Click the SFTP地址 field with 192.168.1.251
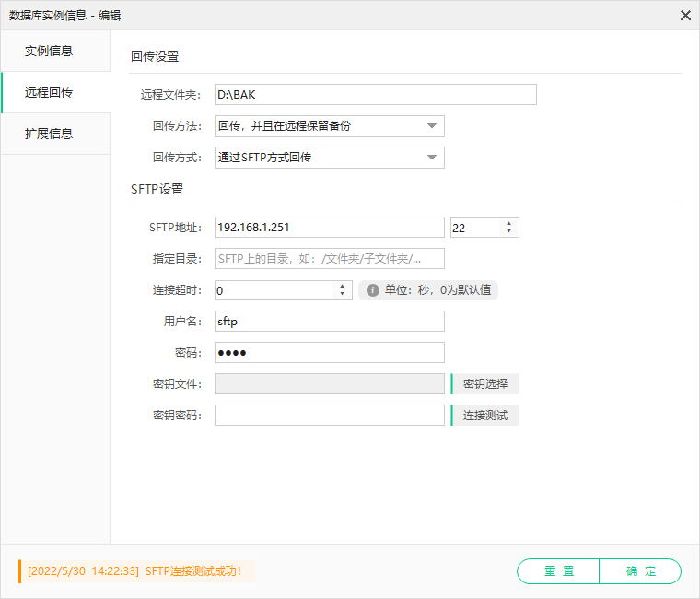This screenshot has height=599, width=700. coord(330,228)
